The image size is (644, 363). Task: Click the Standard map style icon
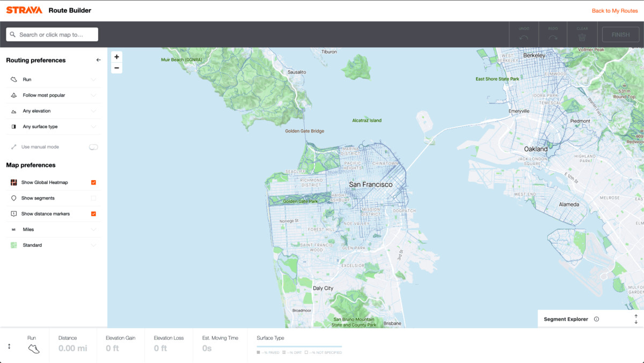[x=14, y=245]
